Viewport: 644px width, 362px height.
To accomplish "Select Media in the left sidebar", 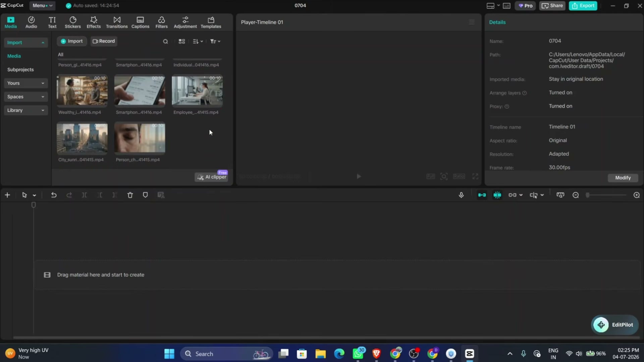I will point(14,56).
